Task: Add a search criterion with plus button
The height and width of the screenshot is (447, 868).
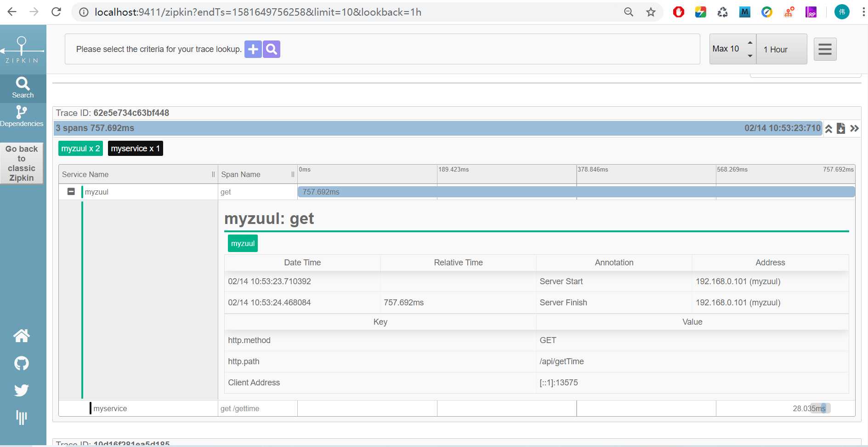Action: (253, 49)
